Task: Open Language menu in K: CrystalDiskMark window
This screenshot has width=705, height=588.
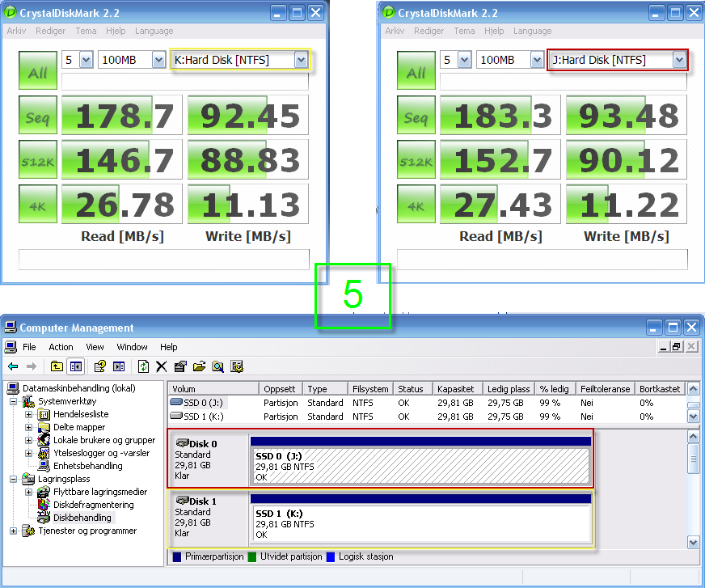Action: point(154,31)
